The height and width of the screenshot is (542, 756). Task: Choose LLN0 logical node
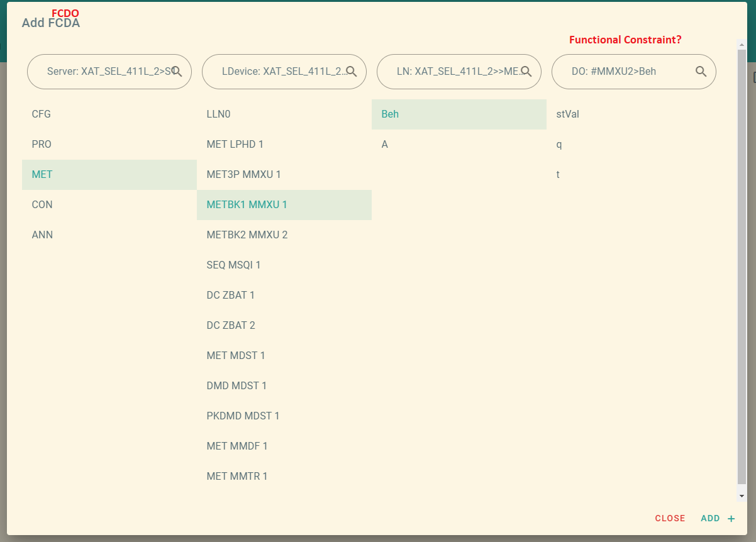(284, 114)
